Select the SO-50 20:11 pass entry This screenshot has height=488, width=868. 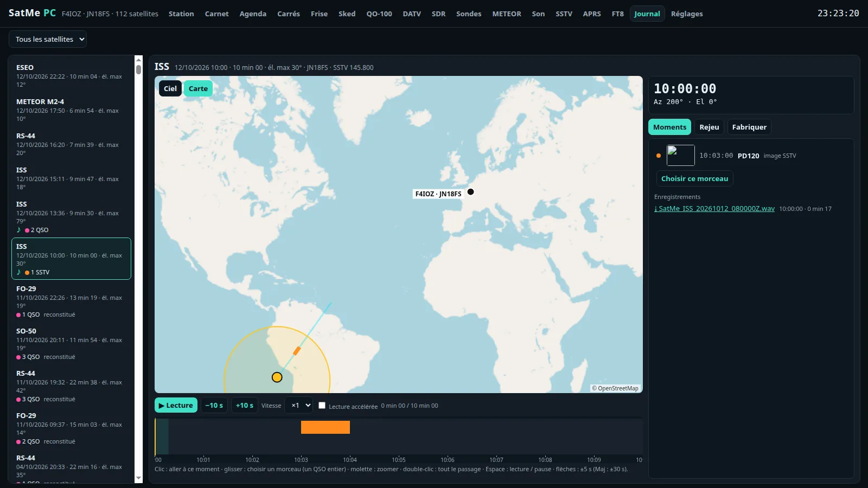71,344
